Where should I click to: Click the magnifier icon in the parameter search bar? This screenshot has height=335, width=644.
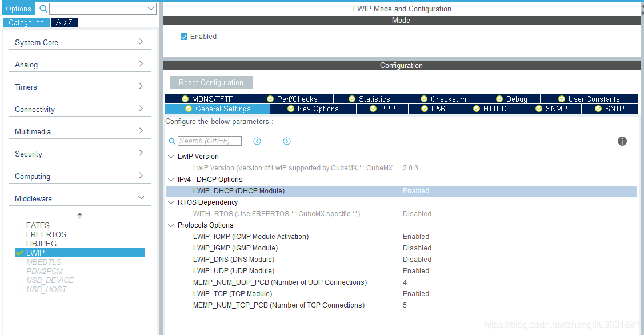tap(172, 141)
